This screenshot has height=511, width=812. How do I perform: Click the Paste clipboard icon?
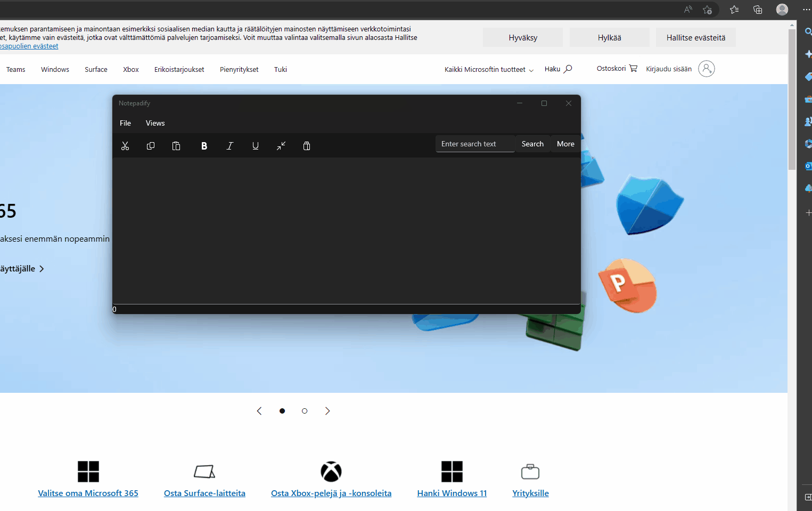pyautogui.click(x=176, y=146)
